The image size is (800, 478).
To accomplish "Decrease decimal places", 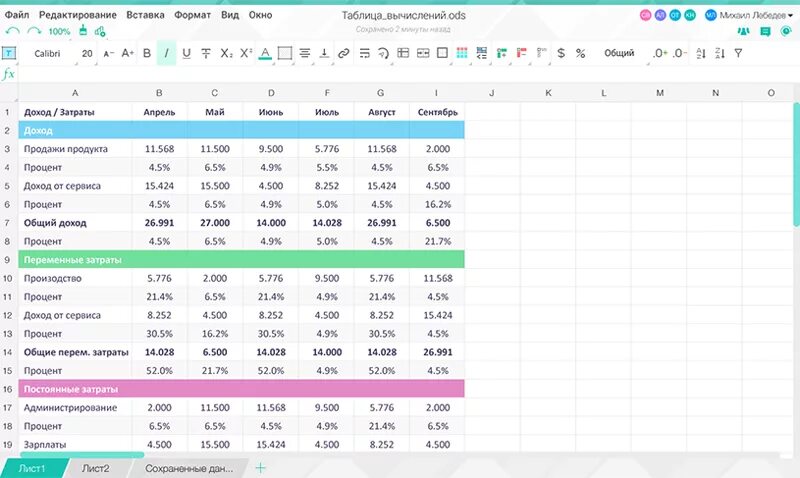I will coord(680,53).
